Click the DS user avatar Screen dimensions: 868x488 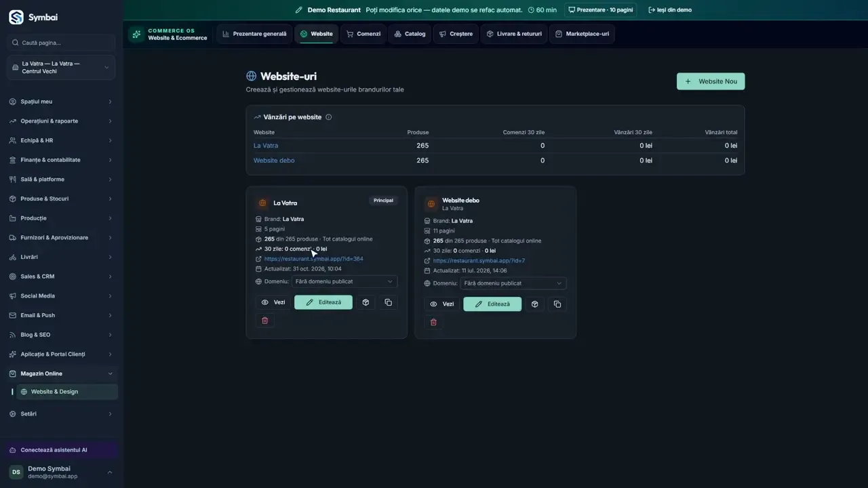click(x=16, y=472)
